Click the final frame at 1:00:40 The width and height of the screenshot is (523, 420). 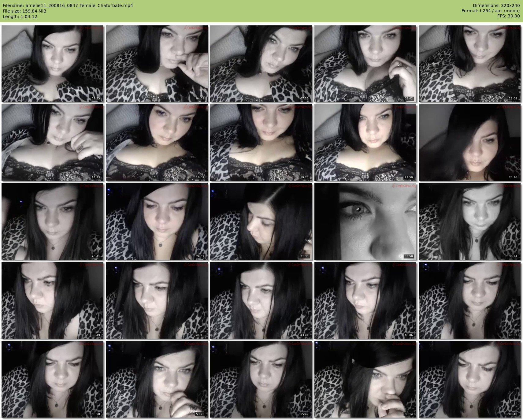click(x=469, y=379)
